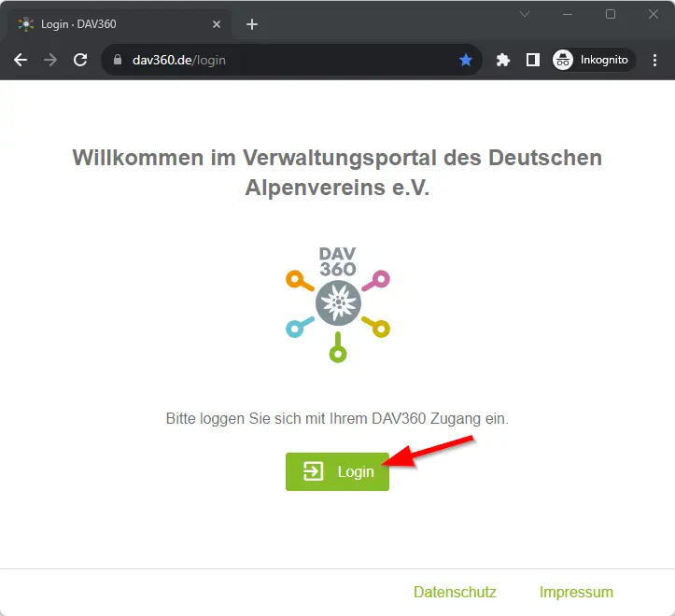675x616 pixels.
Task: Maximize the browser window
Action: (x=611, y=14)
